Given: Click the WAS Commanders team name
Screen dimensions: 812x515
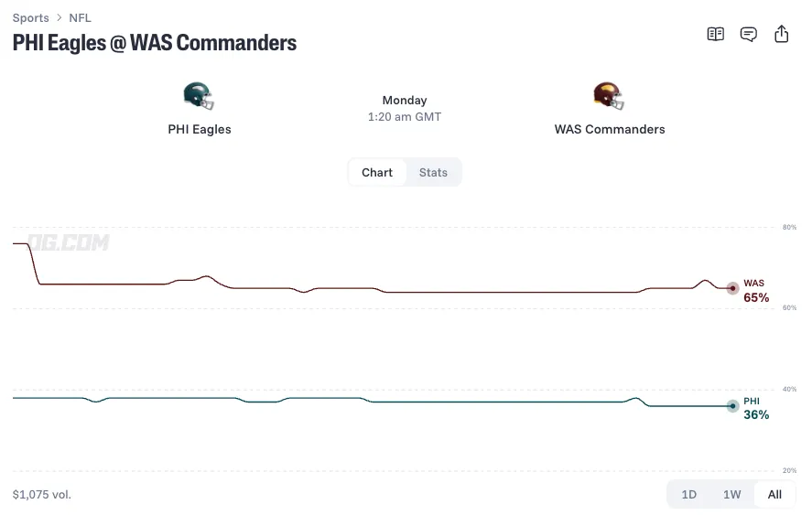Looking at the screenshot, I should click(610, 129).
